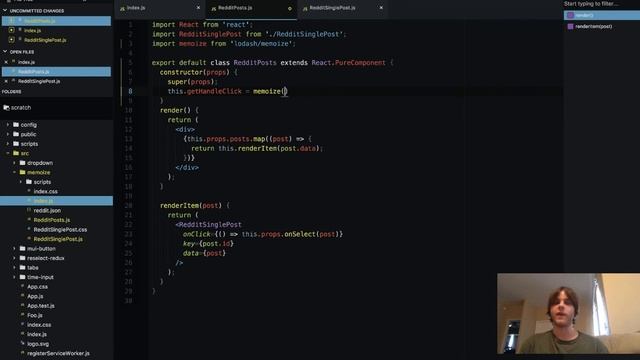The width and height of the screenshot is (640, 360).
Task: Open logo.svg file
Action: 38,344
